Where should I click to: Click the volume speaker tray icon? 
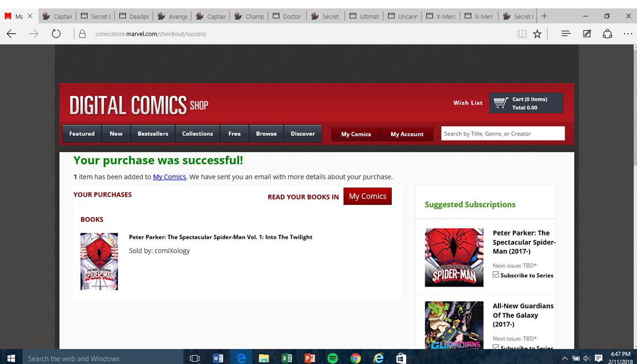[x=587, y=358]
